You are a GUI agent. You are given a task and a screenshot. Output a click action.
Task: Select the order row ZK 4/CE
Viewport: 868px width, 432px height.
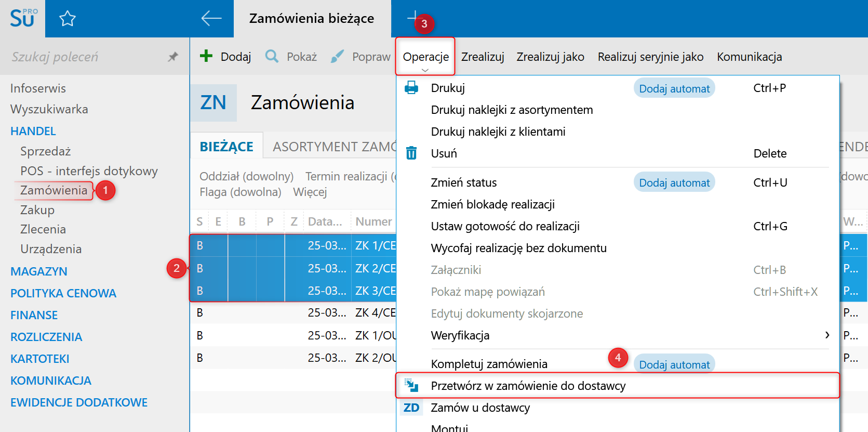293,313
